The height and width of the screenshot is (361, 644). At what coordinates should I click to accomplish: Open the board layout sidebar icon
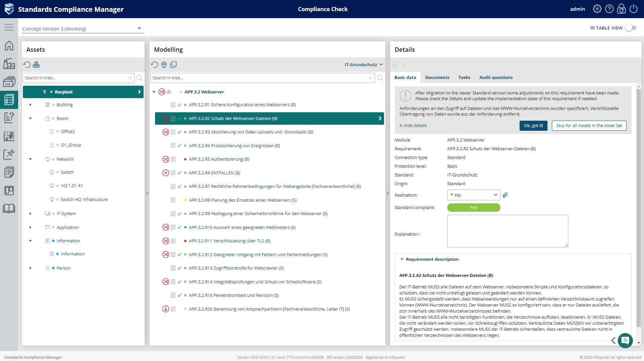click(x=9, y=191)
